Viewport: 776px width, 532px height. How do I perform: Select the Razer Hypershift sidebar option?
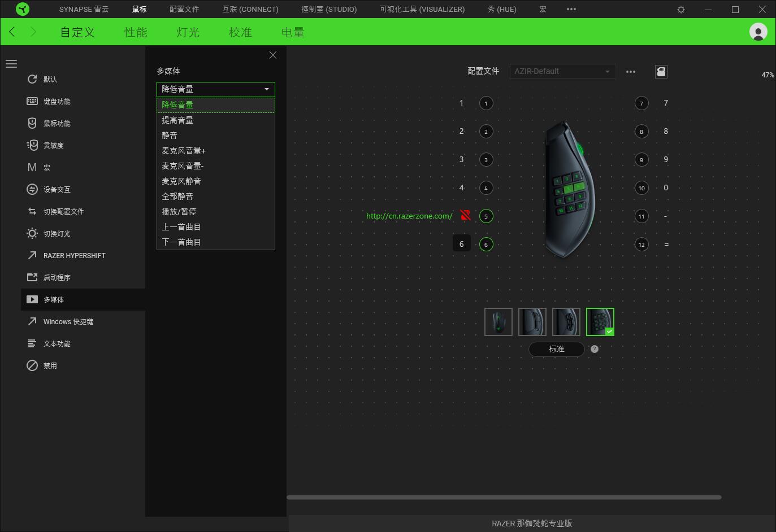(x=74, y=256)
